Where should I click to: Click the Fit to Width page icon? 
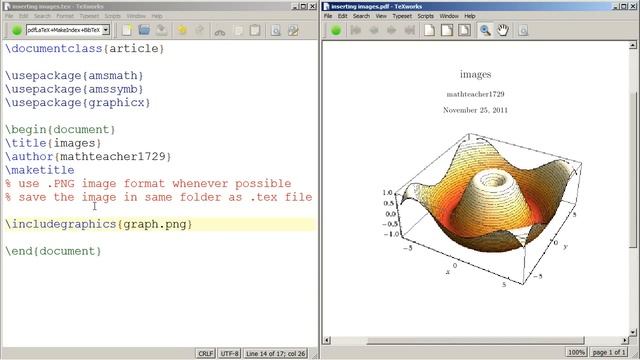coord(447,30)
